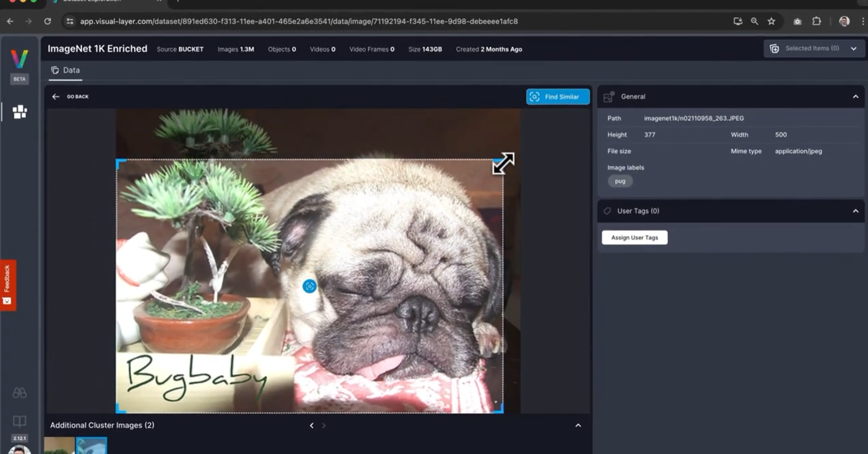
Task: Collapse Additional Cluster Images section
Action: click(578, 425)
